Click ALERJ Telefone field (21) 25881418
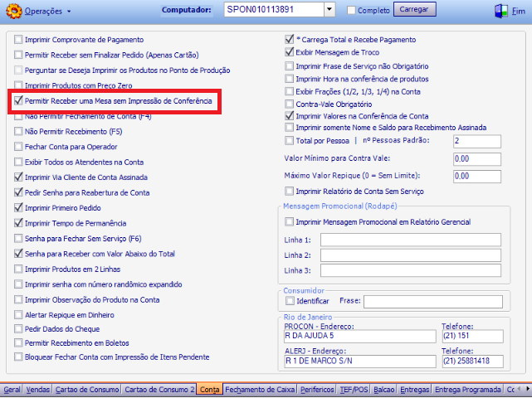The width and height of the screenshot is (532, 398). click(473, 361)
